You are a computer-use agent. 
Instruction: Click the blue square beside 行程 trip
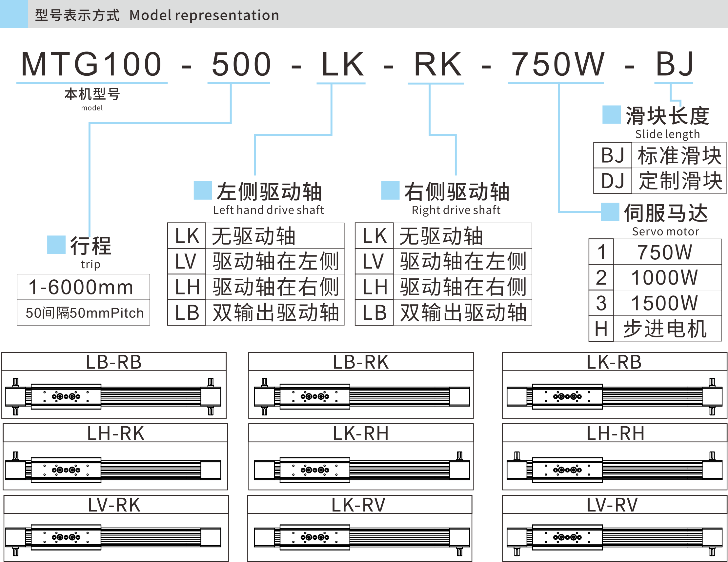(56, 245)
